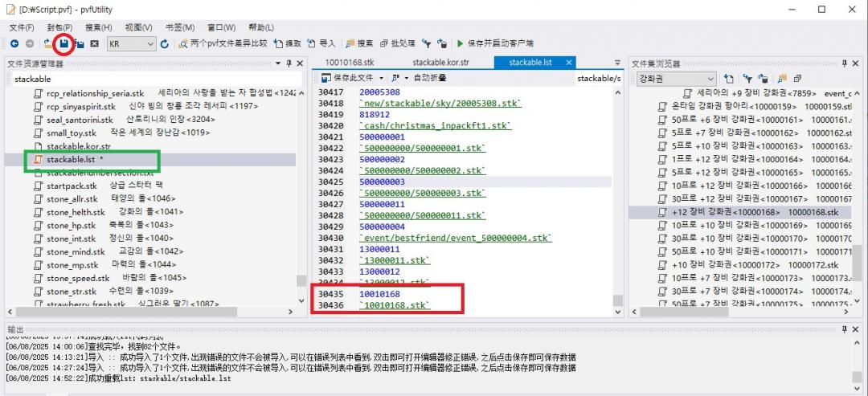Screen dimensions: 868x396
Task: Click the editor vertical scrollbar
Action: [617, 201]
